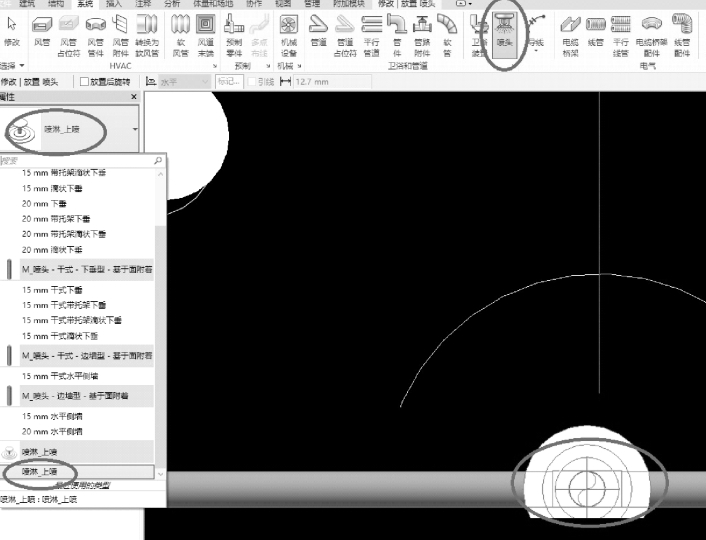Choose the 15 mm 干式下垂 type
Screen dimensions: 706x540
click(x=52, y=290)
